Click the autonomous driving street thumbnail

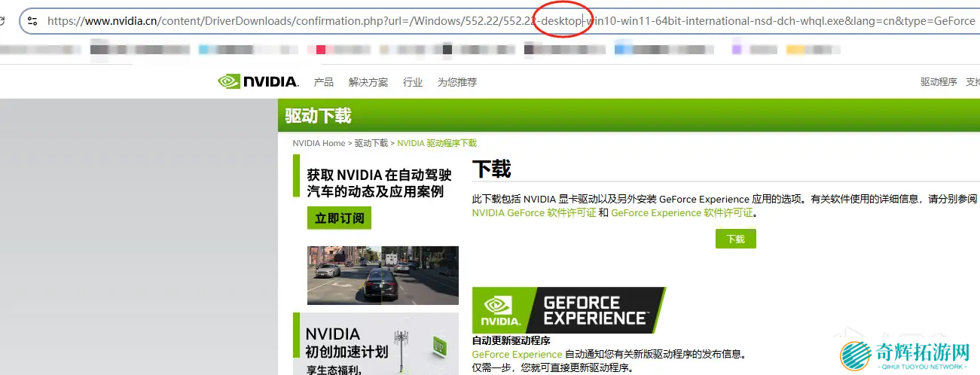pos(383,275)
